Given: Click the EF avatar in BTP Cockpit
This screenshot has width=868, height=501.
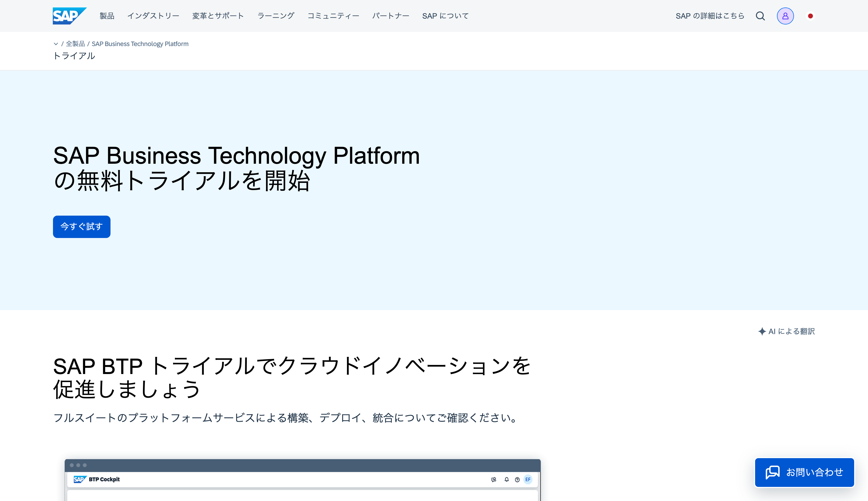Looking at the screenshot, I should pos(528,479).
